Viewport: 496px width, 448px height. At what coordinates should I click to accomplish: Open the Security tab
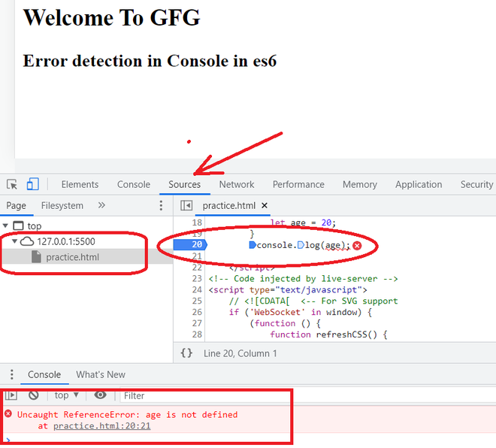pyautogui.click(x=476, y=184)
